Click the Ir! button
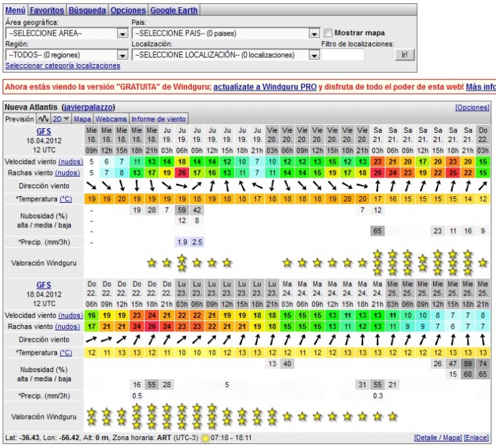 [x=405, y=55]
